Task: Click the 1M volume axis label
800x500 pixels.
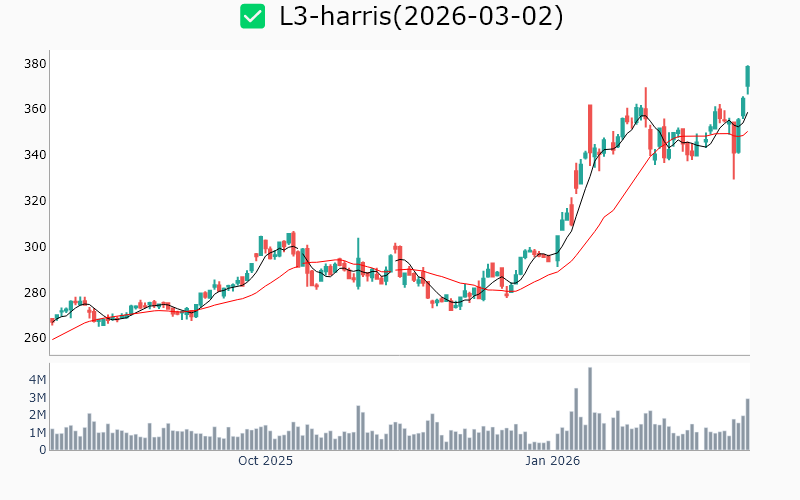Action: coord(36,433)
